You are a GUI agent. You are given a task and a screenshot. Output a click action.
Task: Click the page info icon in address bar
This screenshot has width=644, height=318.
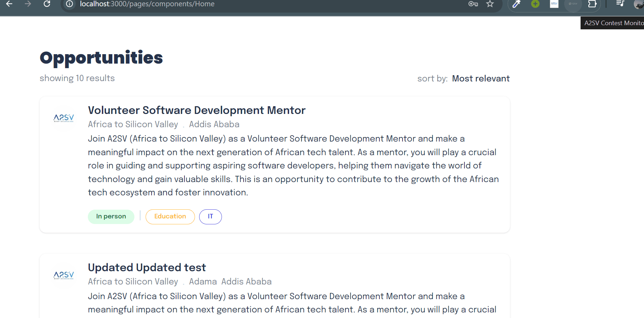coord(69,4)
